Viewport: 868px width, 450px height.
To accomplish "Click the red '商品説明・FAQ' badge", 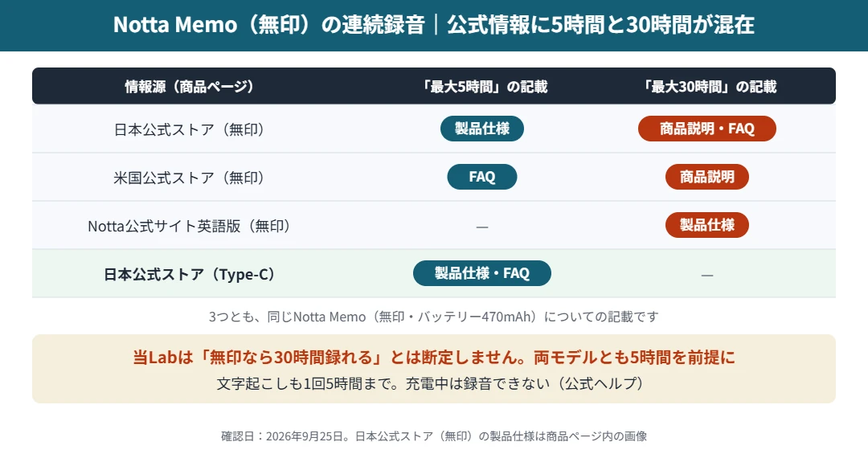I will point(707,129).
